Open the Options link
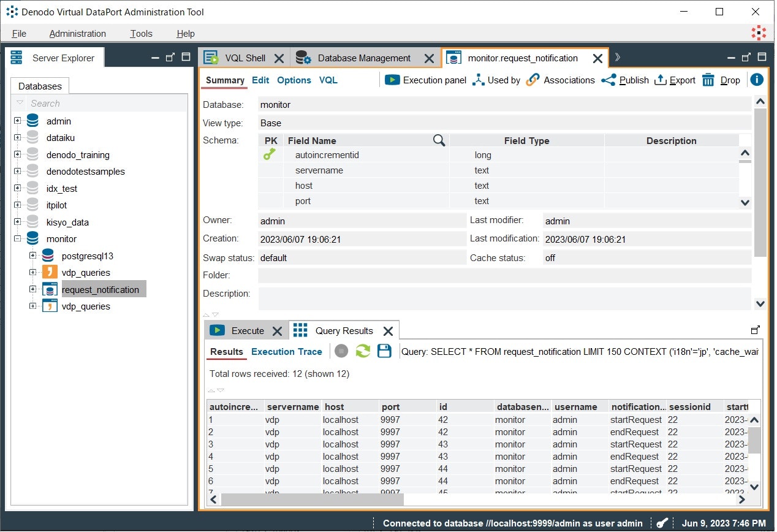This screenshot has height=532, width=777. pos(294,80)
